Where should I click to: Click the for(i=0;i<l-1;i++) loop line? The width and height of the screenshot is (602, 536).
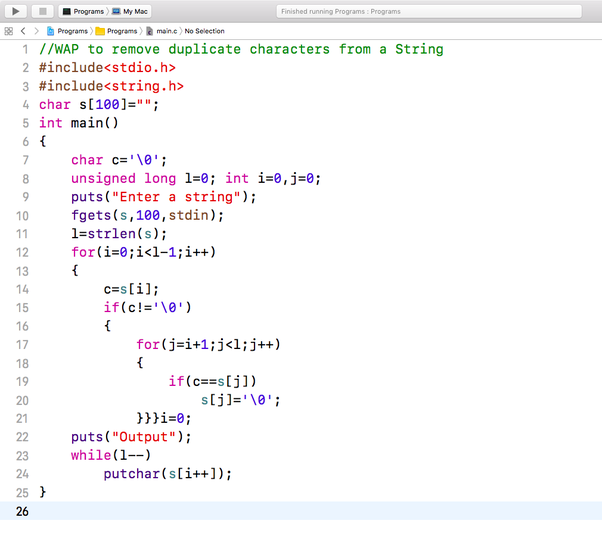[144, 252]
